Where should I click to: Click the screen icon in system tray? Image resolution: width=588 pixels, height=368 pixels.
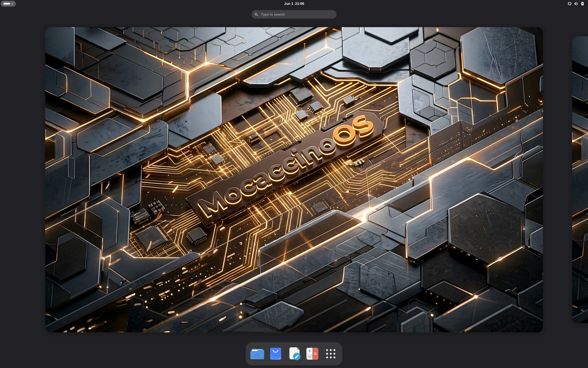pyautogui.click(x=569, y=4)
